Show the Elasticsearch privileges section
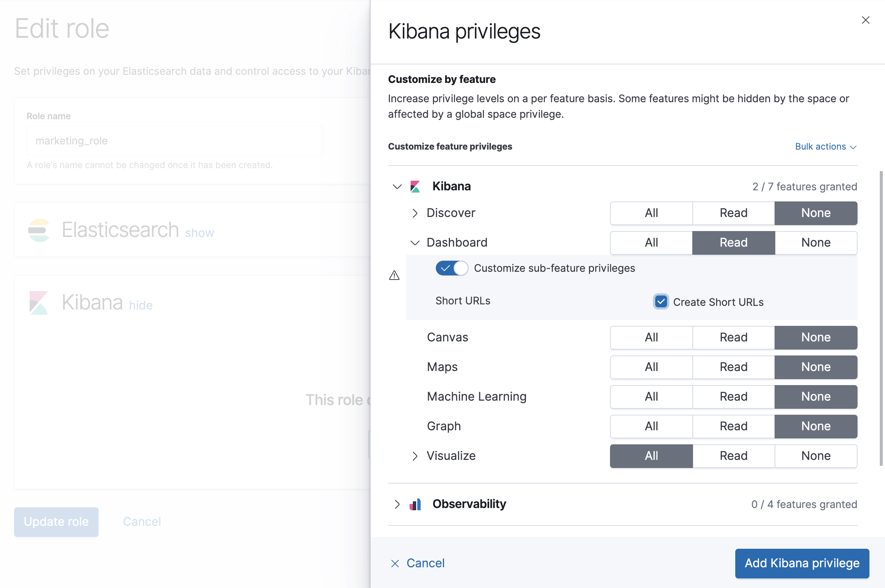The image size is (885, 588). [199, 233]
